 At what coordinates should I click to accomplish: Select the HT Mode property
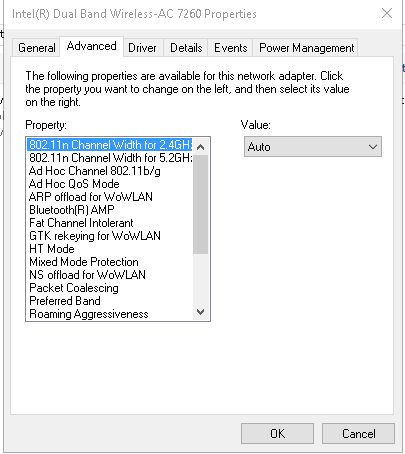(x=110, y=249)
